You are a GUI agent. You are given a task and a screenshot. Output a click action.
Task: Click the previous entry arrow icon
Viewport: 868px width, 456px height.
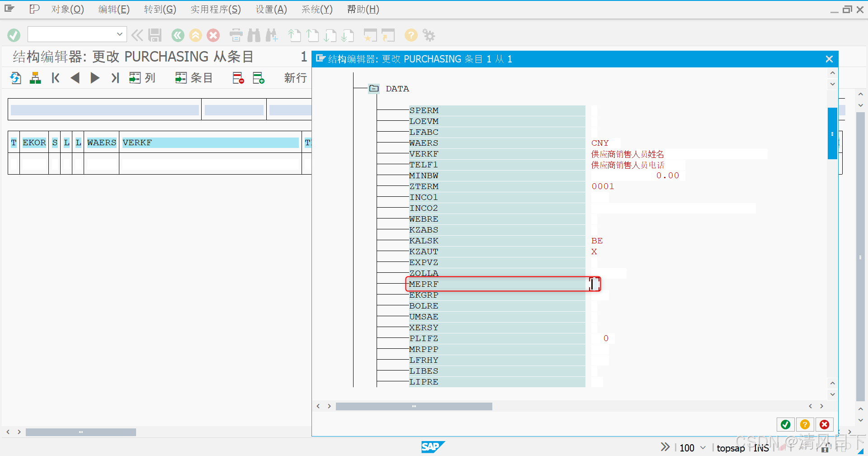pyautogui.click(x=75, y=78)
